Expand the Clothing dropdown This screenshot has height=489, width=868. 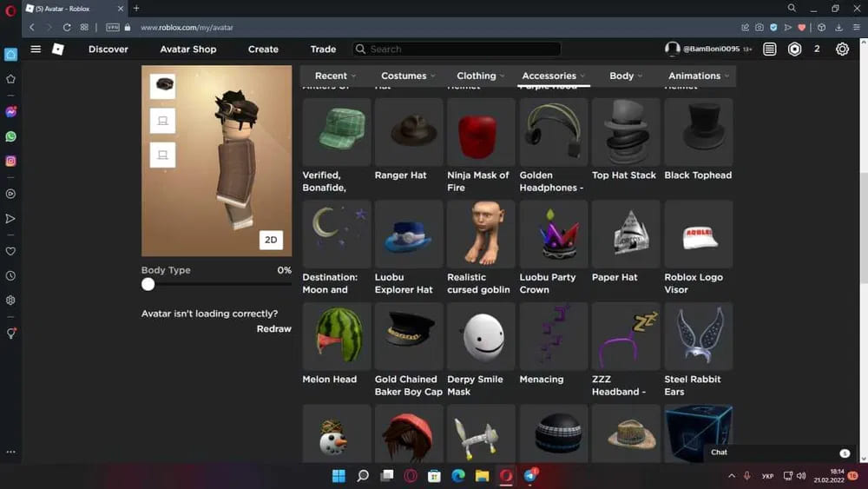(x=481, y=76)
